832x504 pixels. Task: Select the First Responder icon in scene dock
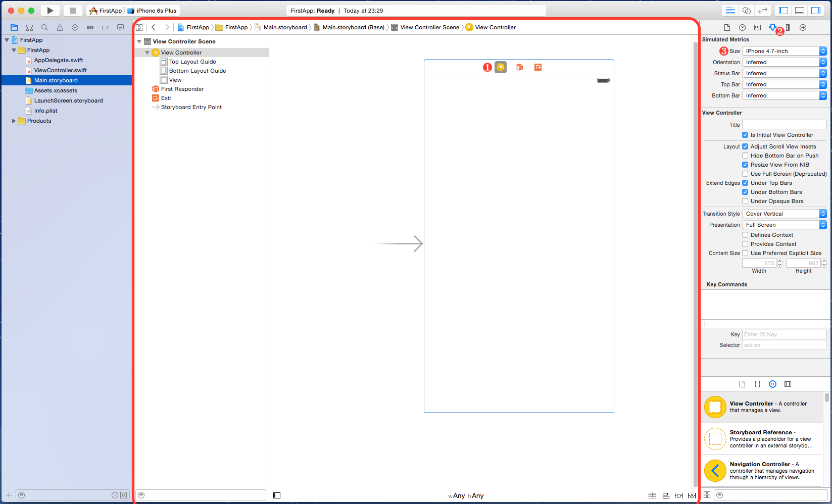point(519,67)
